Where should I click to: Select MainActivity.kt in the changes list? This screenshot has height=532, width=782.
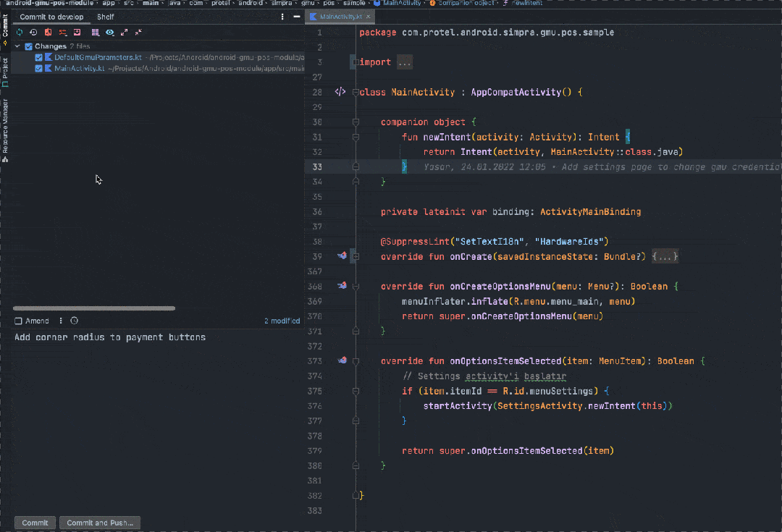pyautogui.click(x=80, y=68)
